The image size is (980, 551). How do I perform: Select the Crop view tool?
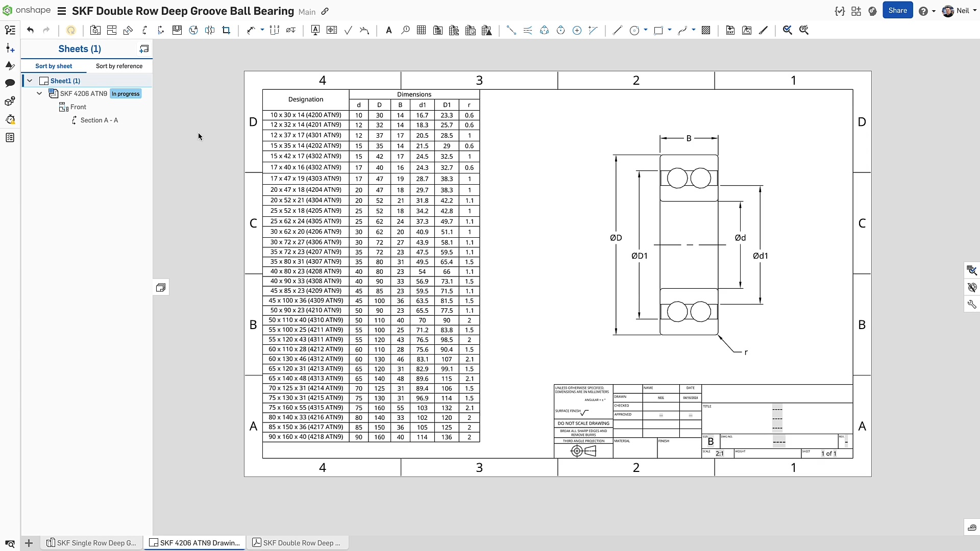tap(226, 30)
